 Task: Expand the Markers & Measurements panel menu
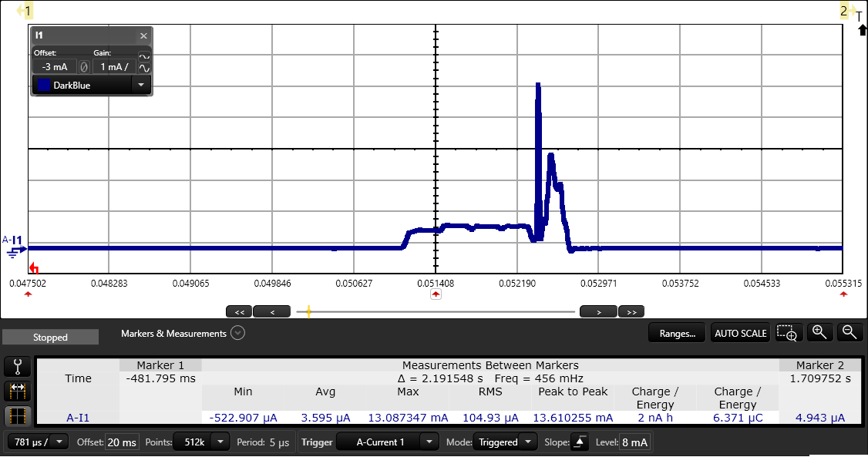click(x=237, y=334)
